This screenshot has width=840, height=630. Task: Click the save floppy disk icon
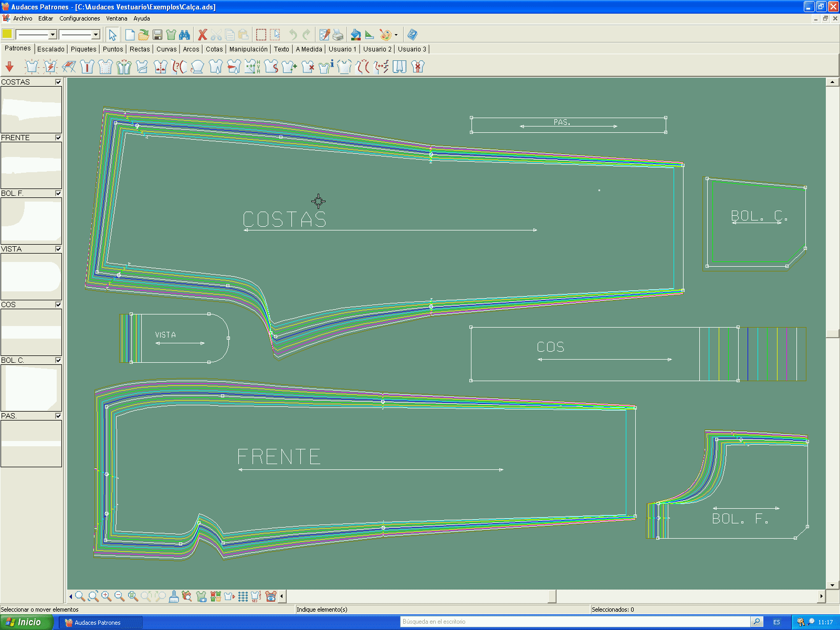click(157, 35)
